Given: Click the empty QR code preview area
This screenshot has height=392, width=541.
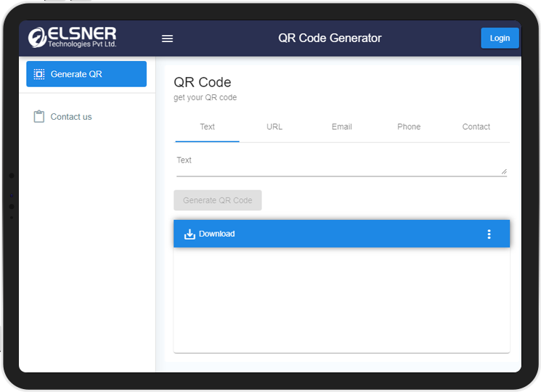Looking at the screenshot, I should [x=341, y=299].
